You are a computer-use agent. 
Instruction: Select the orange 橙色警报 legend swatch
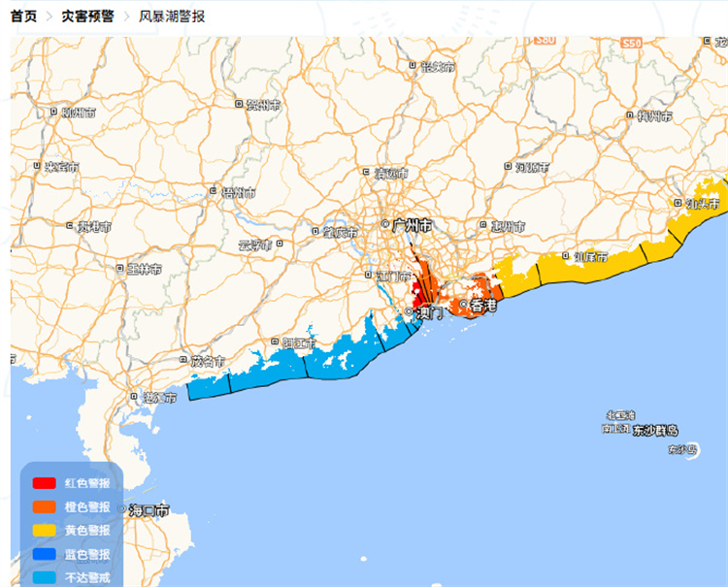pyautogui.click(x=44, y=506)
